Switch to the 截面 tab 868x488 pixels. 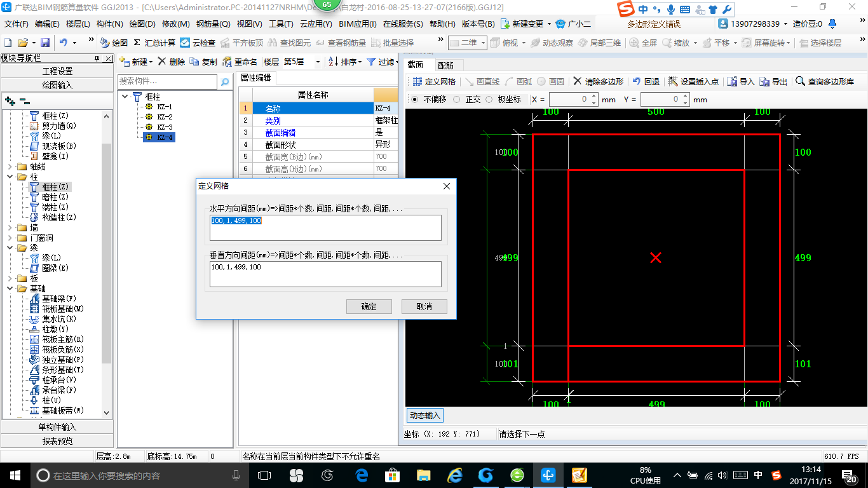coord(416,64)
